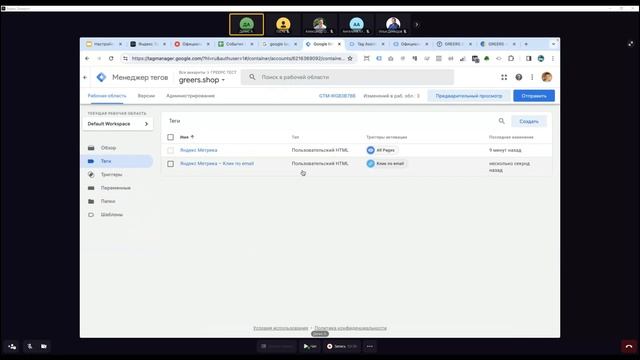
Task: Click the Отправить button
Action: pyautogui.click(x=534, y=96)
